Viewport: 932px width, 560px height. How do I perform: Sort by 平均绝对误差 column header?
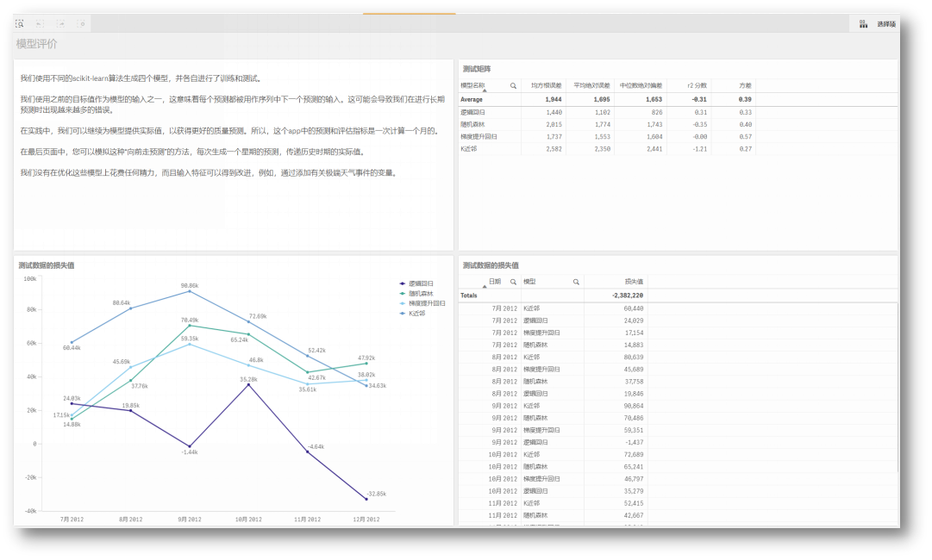591,85
